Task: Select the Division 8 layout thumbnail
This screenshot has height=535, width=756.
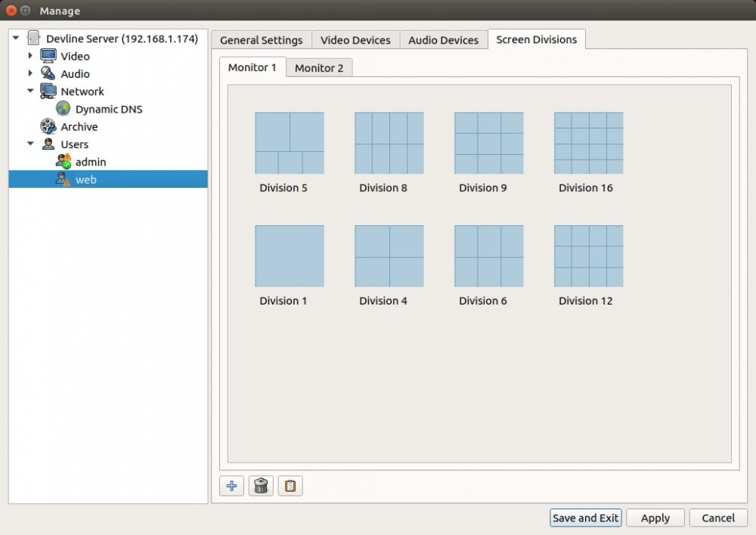Action: 389,143
